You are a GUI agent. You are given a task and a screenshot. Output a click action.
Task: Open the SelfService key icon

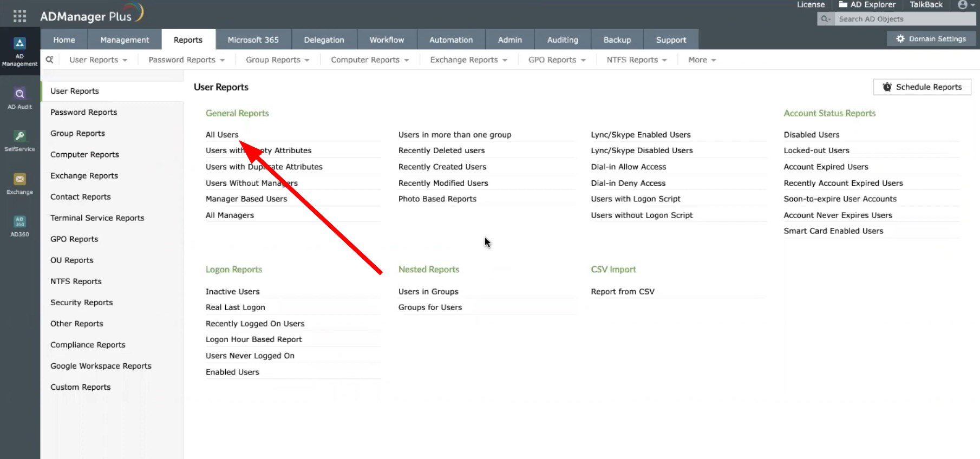click(19, 141)
